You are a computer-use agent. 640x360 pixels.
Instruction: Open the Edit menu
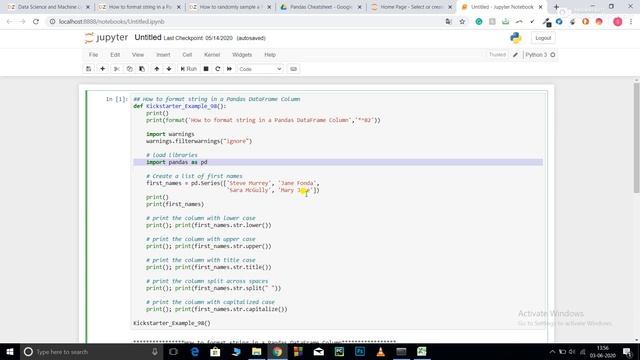point(115,55)
